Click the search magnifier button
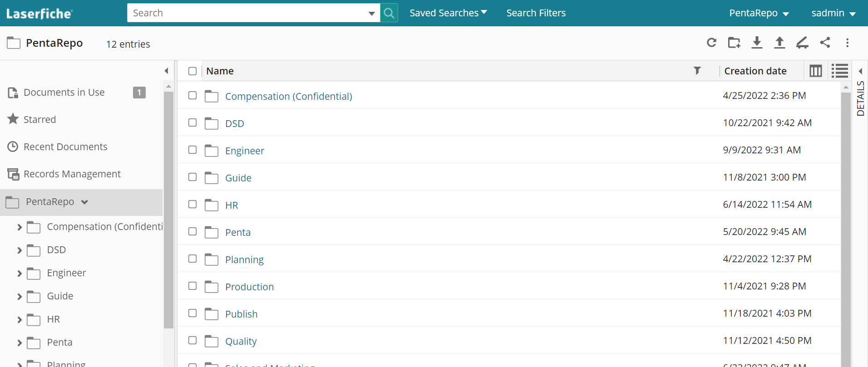The width and height of the screenshot is (868, 367). tap(389, 13)
